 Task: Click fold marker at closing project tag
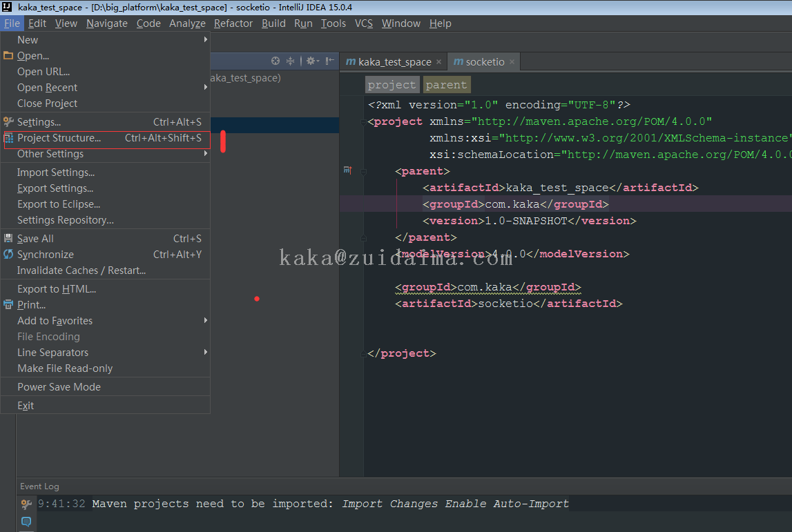point(363,354)
